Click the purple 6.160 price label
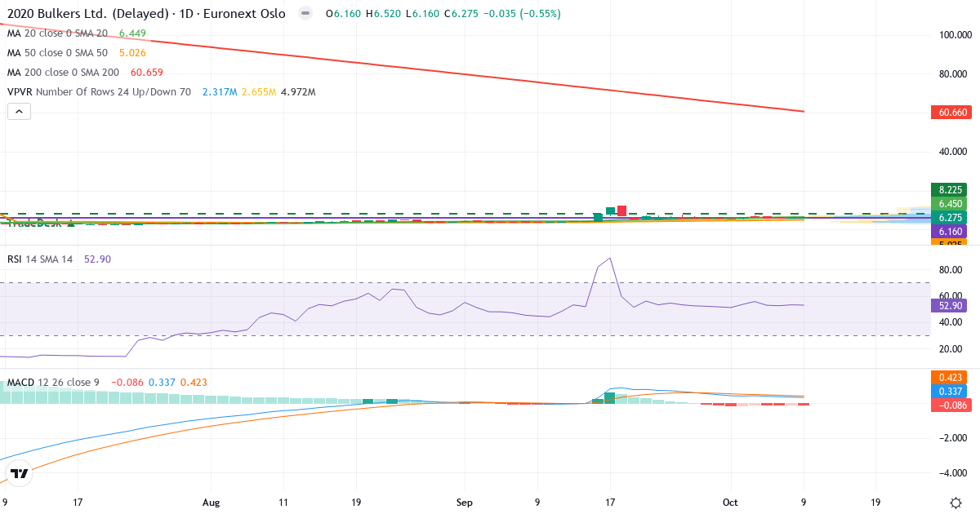The image size is (980, 514). [x=951, y=231]
